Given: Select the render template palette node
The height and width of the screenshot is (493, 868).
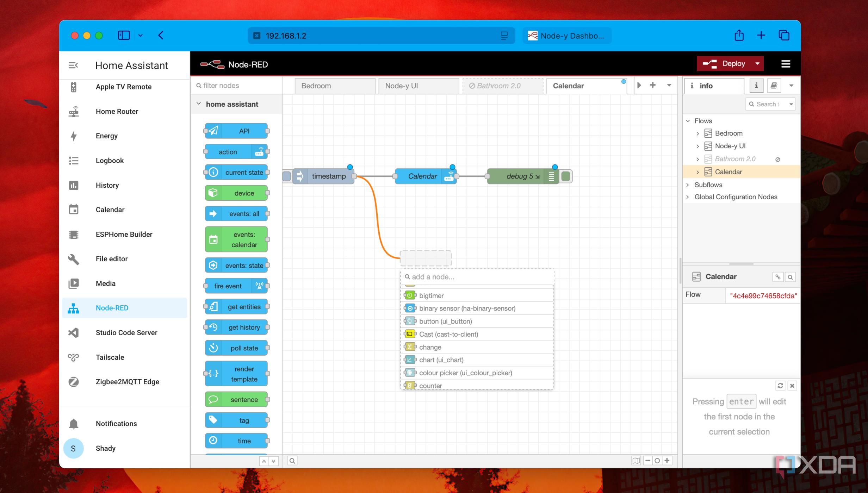Looking at the screenshot, I should coord(236,374).
